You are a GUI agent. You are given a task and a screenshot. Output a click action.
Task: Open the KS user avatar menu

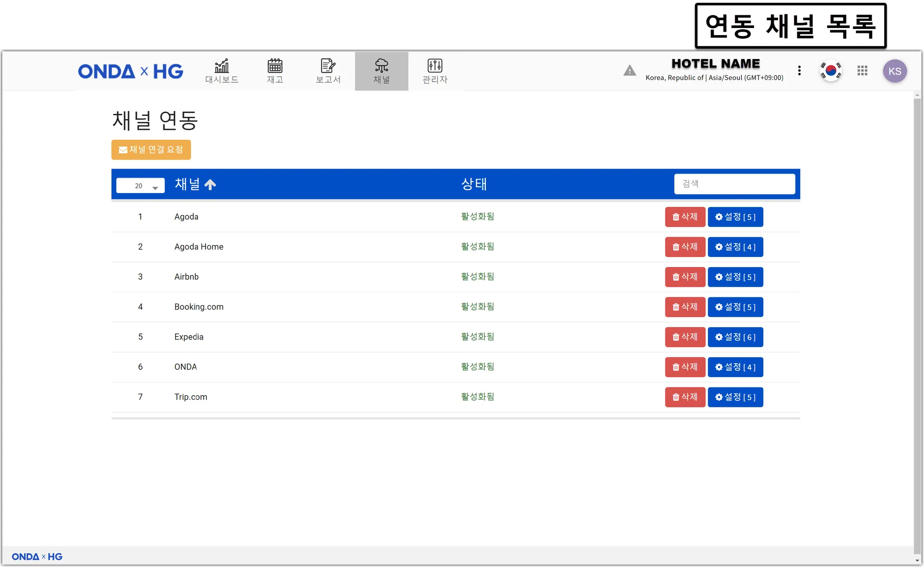[895, 71]
